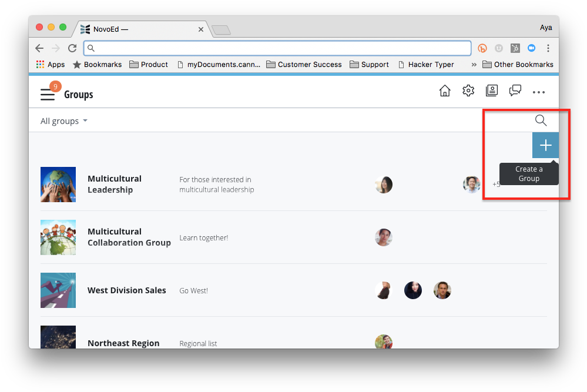Screen dimensions: 587x392
Task: Open the Bookmarks star item
Action: 98,65
